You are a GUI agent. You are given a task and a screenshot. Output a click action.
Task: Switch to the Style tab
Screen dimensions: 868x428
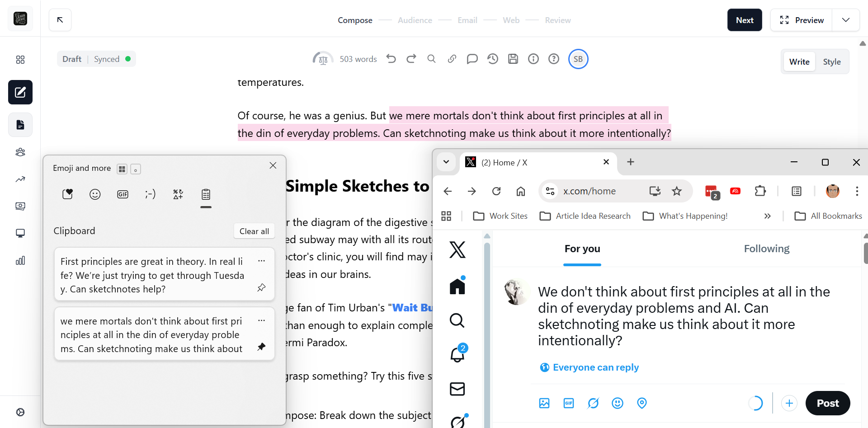point(831,62)
